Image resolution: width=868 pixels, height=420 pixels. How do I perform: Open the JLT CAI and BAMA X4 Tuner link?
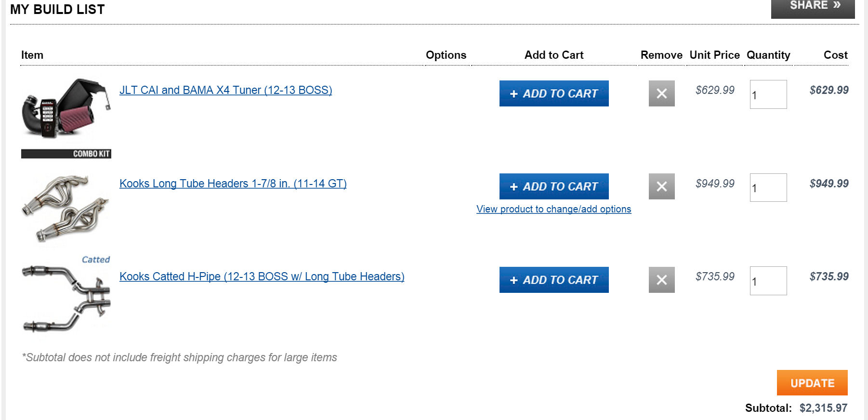pyautogui.click(x=225, y=90)
